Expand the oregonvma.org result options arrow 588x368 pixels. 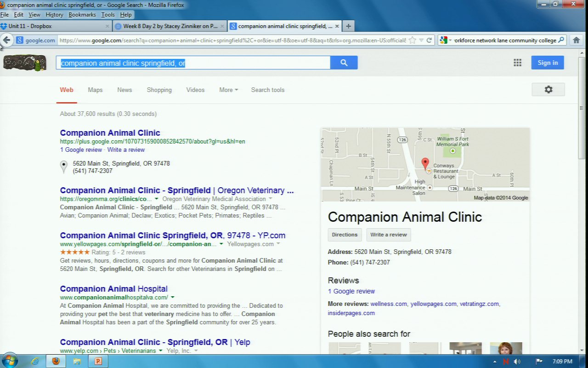click(157, 199)
